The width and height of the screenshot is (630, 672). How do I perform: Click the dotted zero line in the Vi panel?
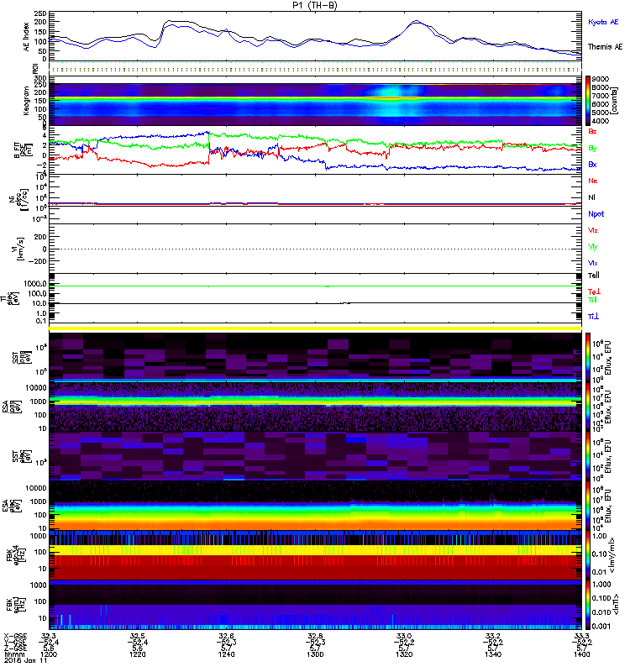tap(315, 249)
